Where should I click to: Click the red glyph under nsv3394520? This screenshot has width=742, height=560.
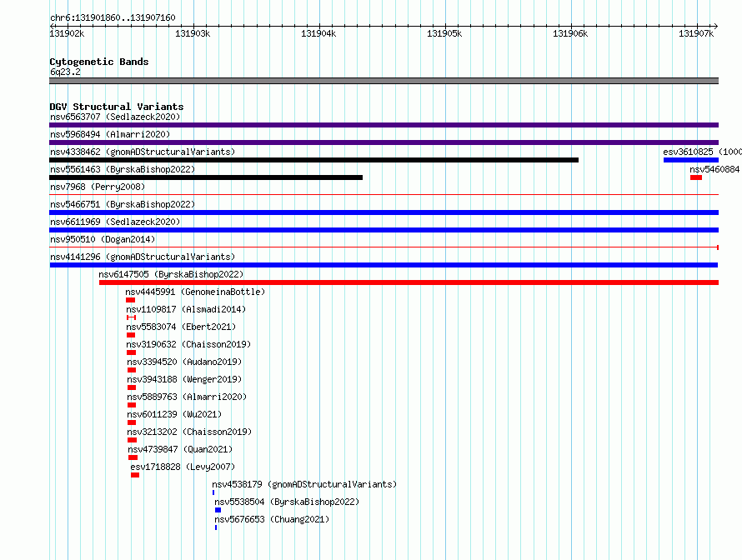pyautogui.click(x=132, y=370)
